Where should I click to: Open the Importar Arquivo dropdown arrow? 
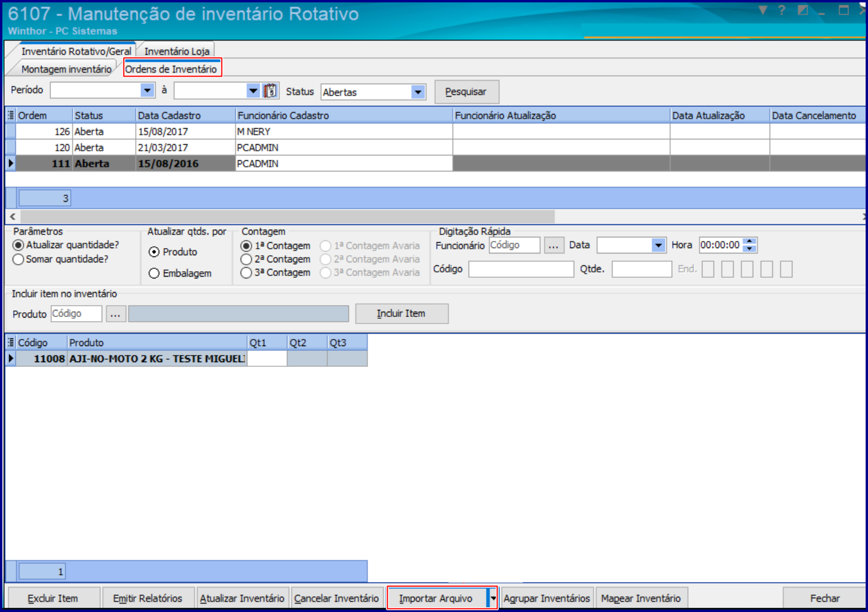493,598
